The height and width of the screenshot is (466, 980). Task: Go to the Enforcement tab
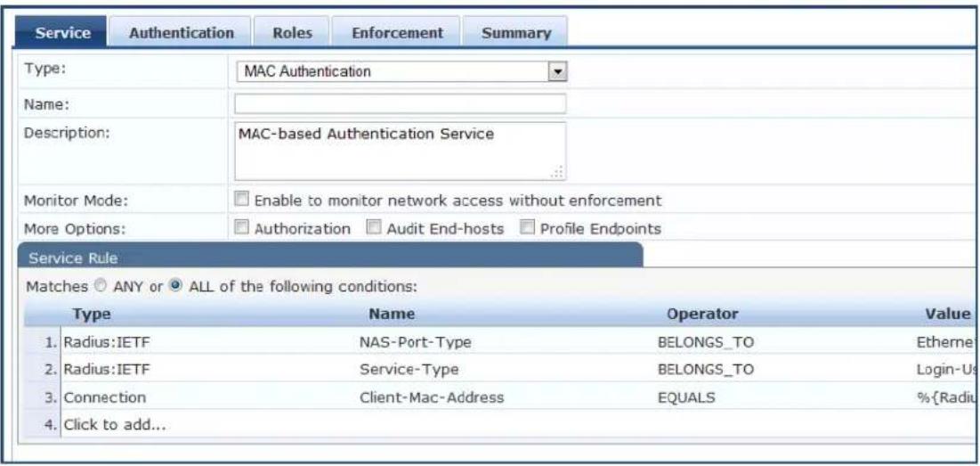[397, 33]
